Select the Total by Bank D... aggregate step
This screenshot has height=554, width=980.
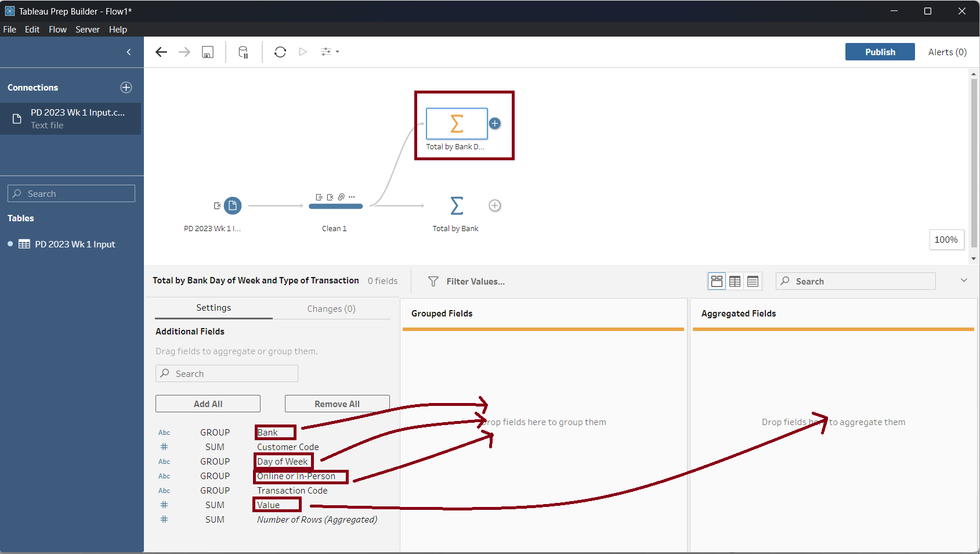click(x=457, y=124)
